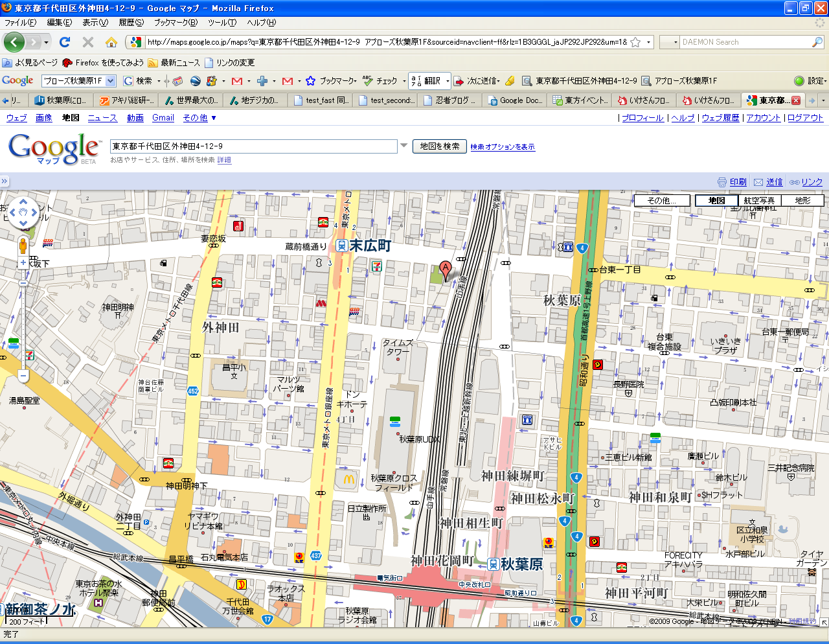
Task: Go to Home via the house icon
Action: [x=111, y=42]
